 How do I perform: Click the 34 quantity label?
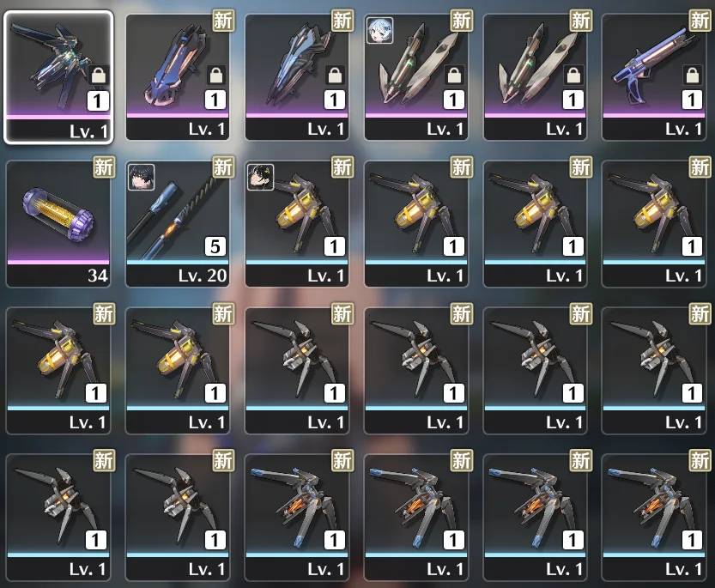98,276
